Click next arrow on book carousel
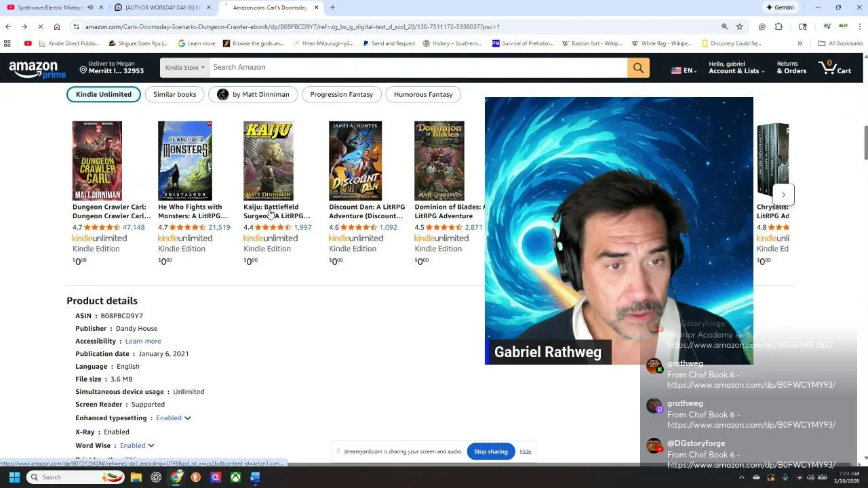This screenshot has height=488, width=868. (783, 195)
